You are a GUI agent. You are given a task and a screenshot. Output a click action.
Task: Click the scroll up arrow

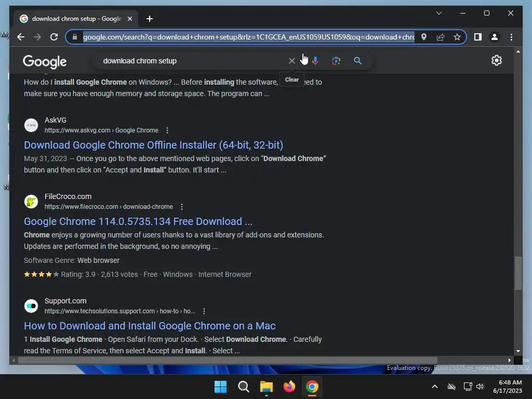(518, 51)
